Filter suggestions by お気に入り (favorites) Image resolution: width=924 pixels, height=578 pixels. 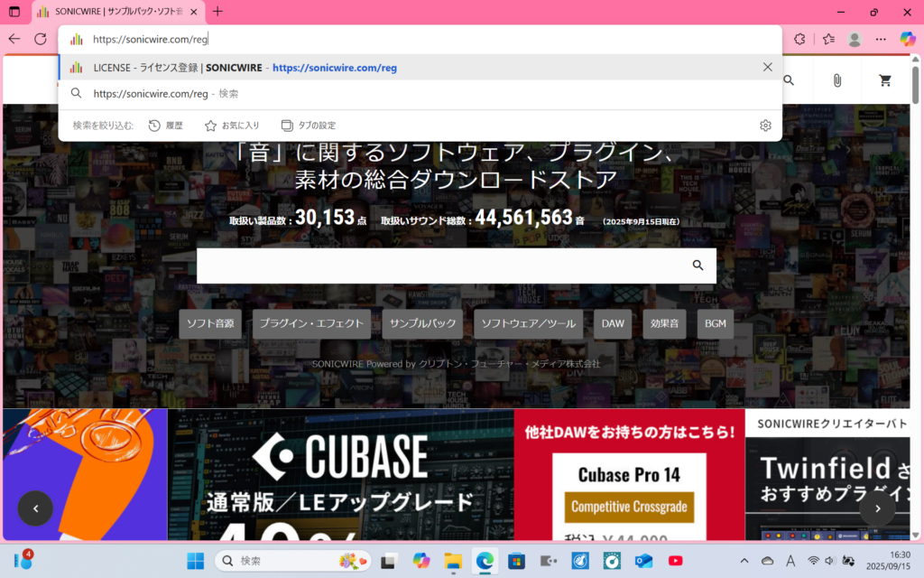pos(232,126)
